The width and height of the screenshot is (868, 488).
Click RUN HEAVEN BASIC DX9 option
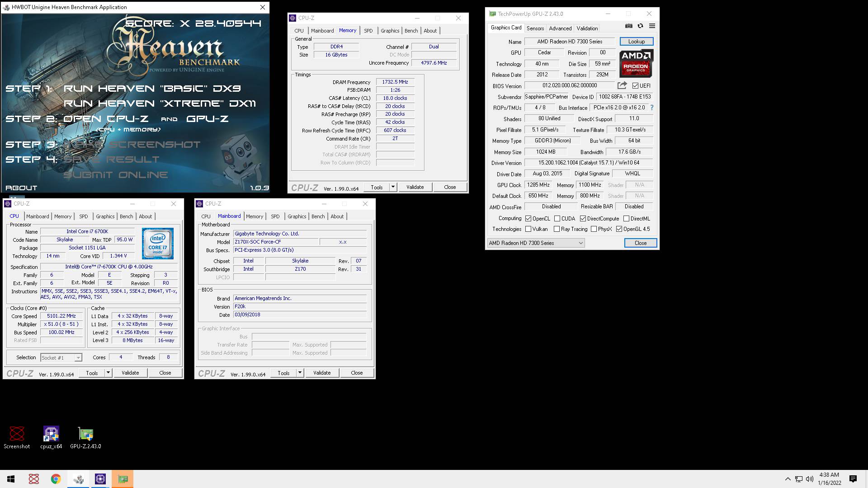[152, 89]
